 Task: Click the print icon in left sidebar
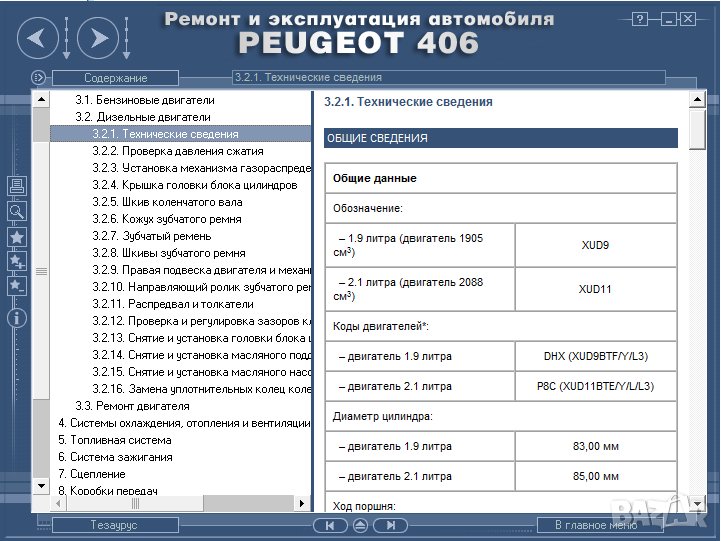pos(16,186)
